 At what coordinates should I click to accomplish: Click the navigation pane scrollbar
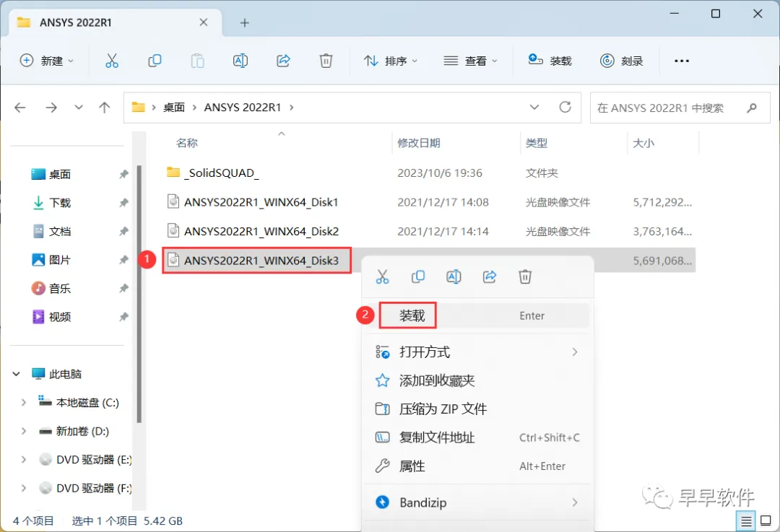click(139, 294)
